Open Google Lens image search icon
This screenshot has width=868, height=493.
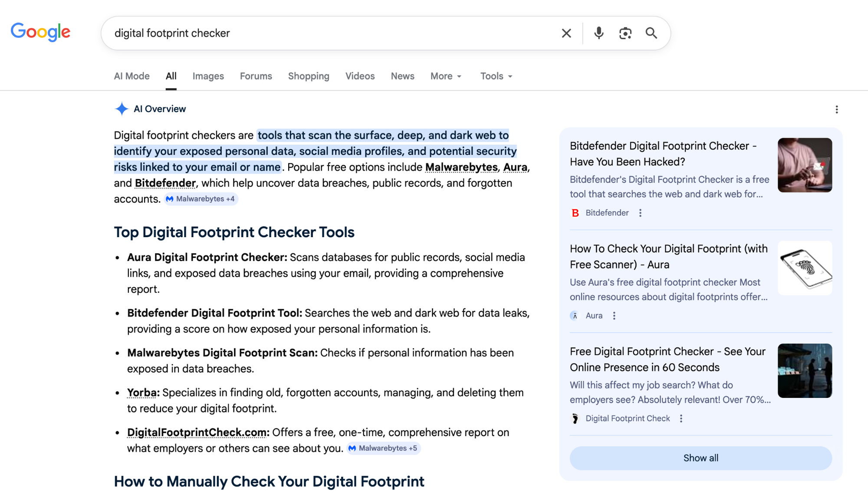click(625, 33)
